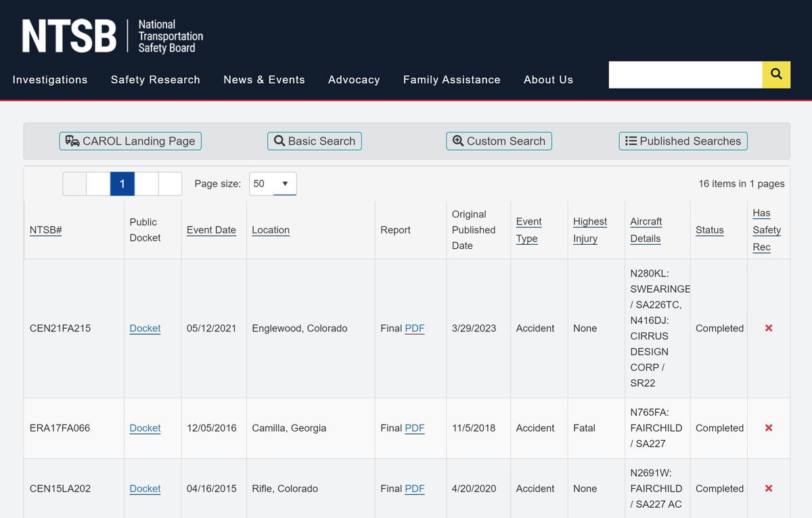Open the CAROL Landing Page
Viewport: 812px width, 518px height.
click(x=131, y=141)
